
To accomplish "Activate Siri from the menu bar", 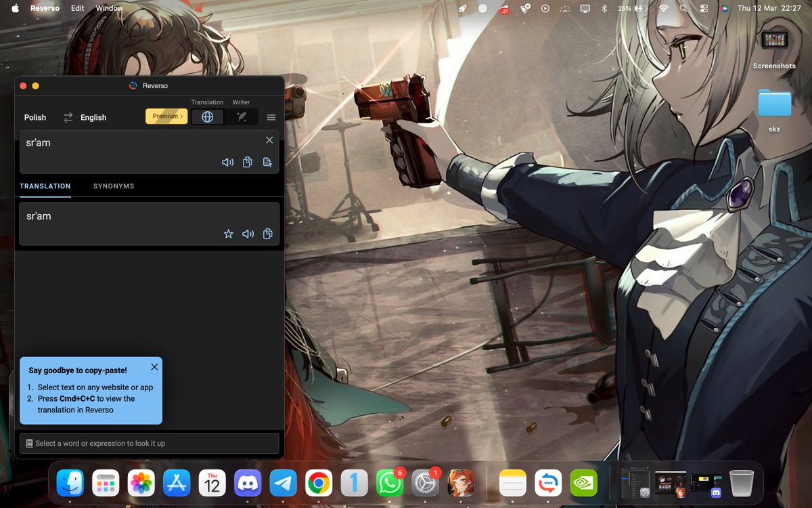I will 723,8.
